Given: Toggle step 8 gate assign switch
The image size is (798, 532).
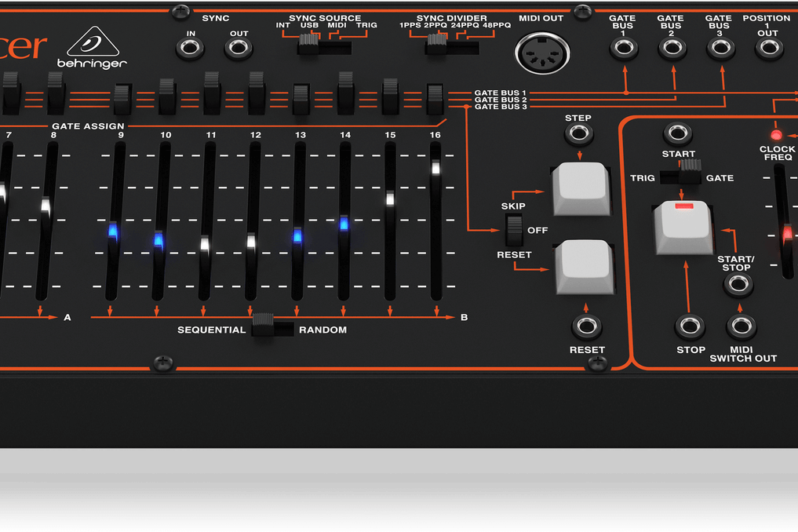Looking at the screenshot, I should 56,93.
